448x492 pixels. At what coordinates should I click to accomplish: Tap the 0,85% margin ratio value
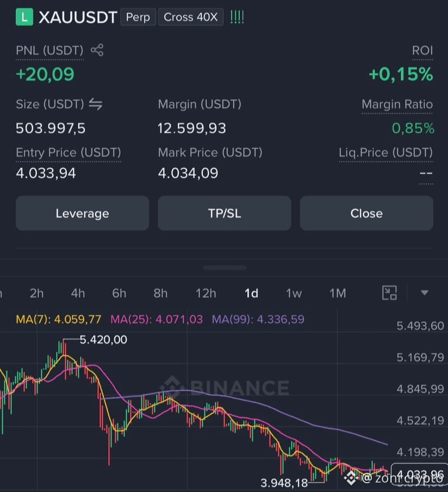(413, 128)
